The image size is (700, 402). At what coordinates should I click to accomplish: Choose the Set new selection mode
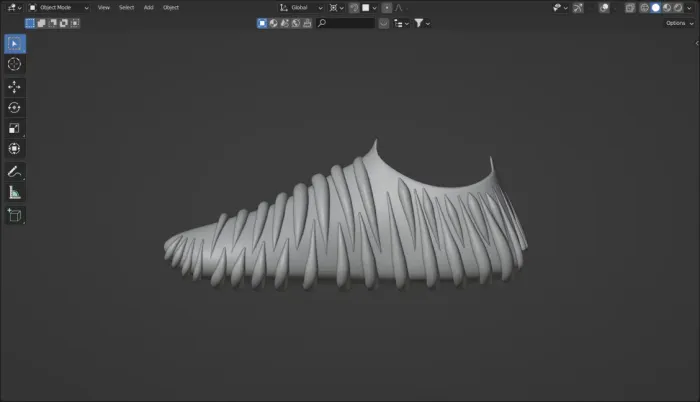click(30, 23)
